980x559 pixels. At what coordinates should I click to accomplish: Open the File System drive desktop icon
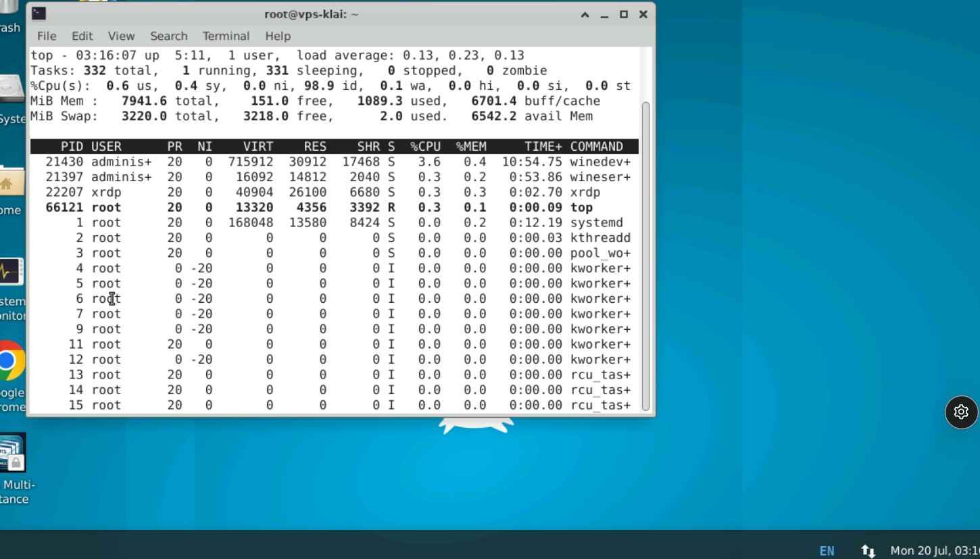[x=11, y=89]
